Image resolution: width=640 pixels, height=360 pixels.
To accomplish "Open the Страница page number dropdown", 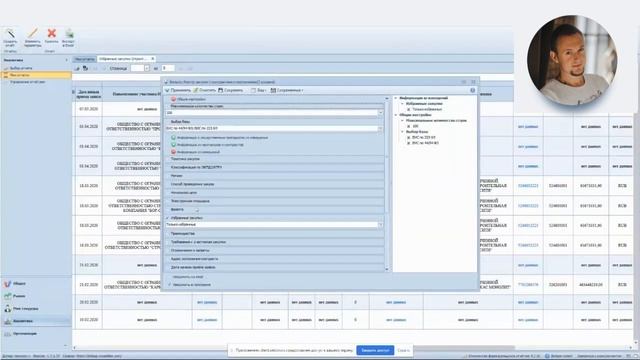I will (147, 69).
